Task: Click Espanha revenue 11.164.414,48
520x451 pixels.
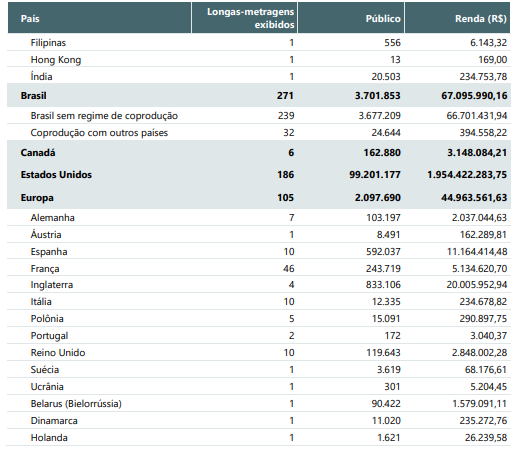Action: (x=477, y=252)
